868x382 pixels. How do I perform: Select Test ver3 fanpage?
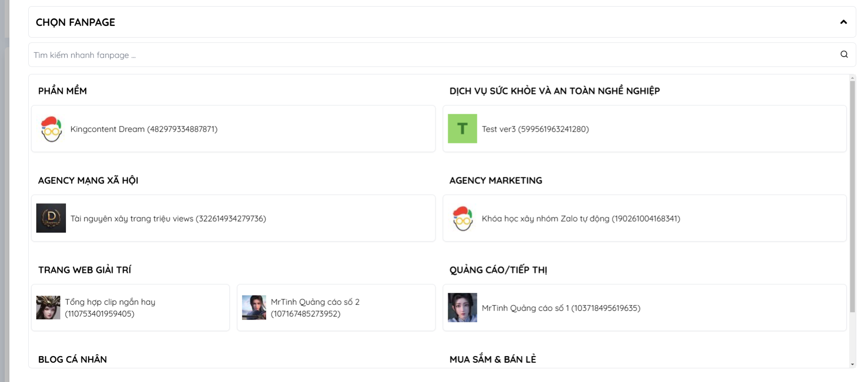tap(535, 129)
